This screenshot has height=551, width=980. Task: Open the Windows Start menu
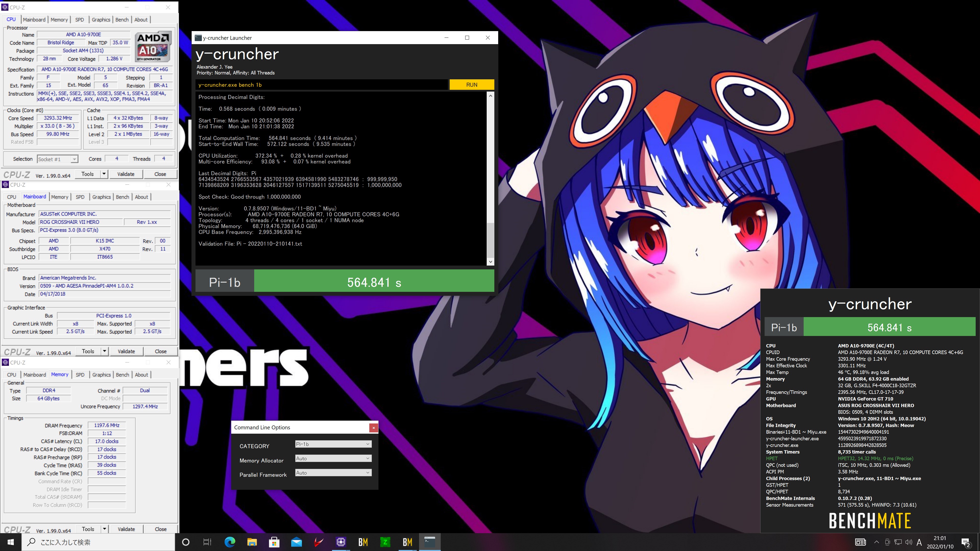11,542
